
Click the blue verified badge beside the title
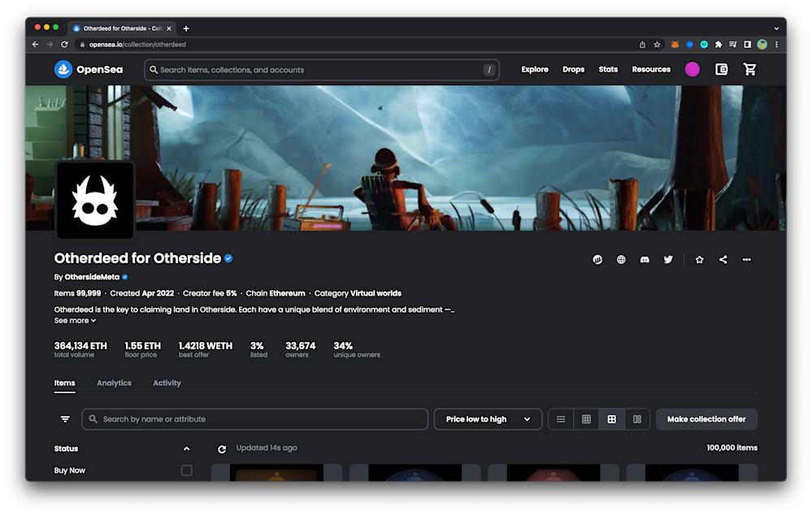[228, 258]
